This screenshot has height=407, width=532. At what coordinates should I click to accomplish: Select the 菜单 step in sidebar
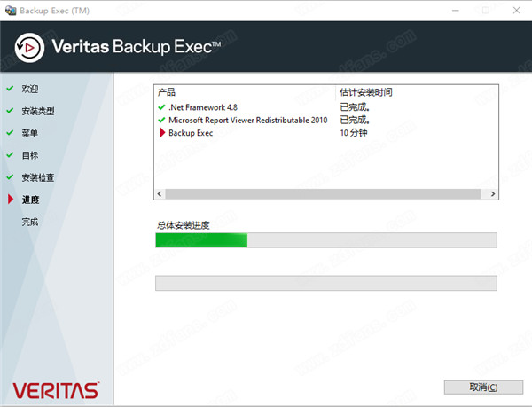tap(30, 133)
